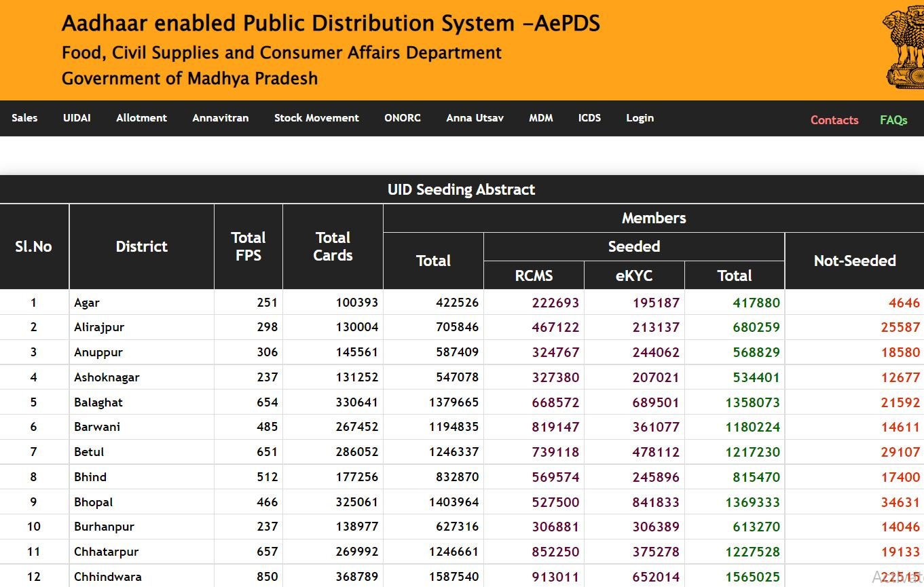The height and width of the screenshot is (587, 924).
Task: Click the Not-Seeded column header
Action: 855,261
